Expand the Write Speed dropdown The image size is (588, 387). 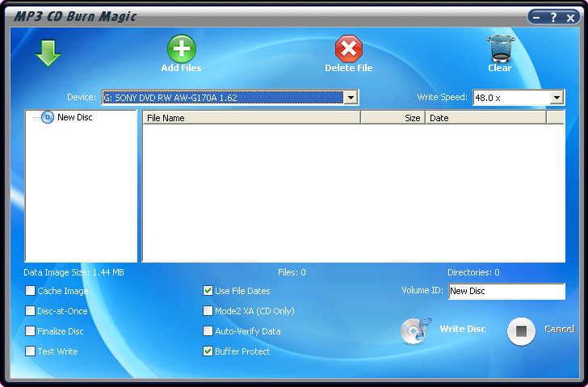tap(556, 98)
